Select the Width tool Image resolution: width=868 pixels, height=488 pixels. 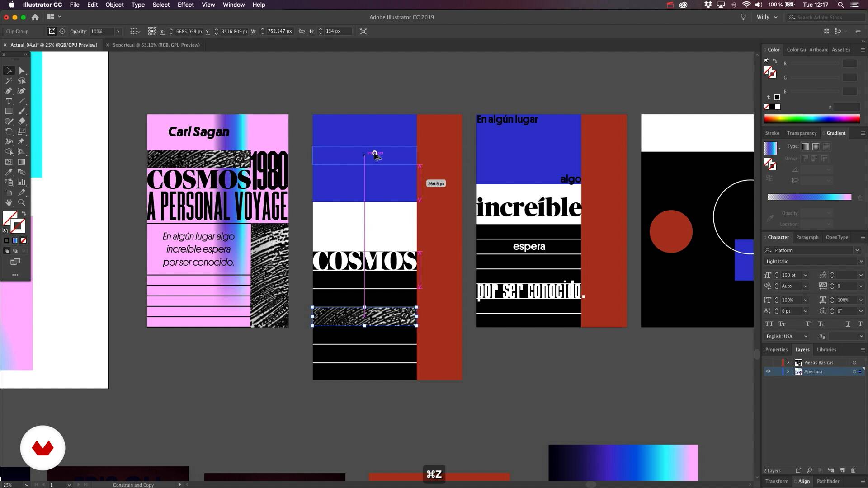(9, 141)
